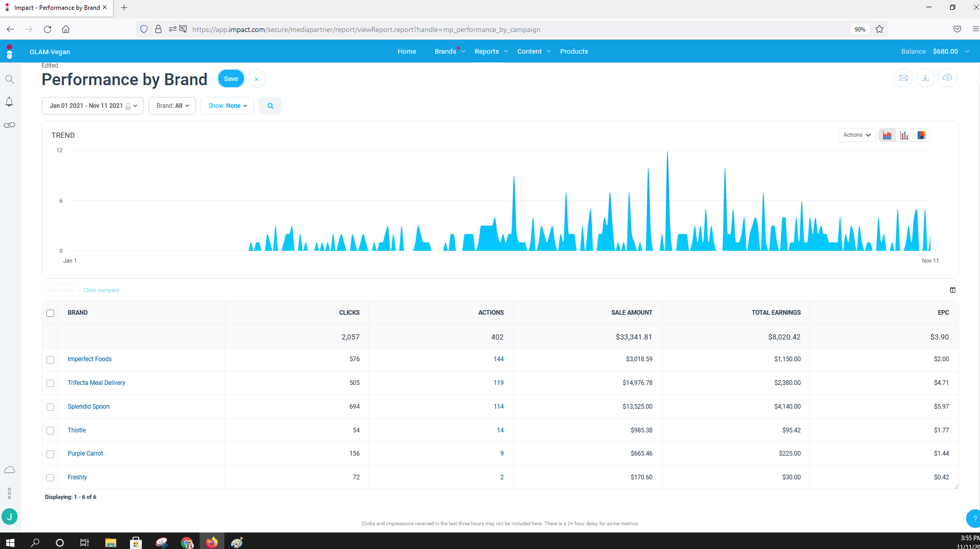
Task: Open the tracking protection shield icon
Action: click(x=144, y=29)
